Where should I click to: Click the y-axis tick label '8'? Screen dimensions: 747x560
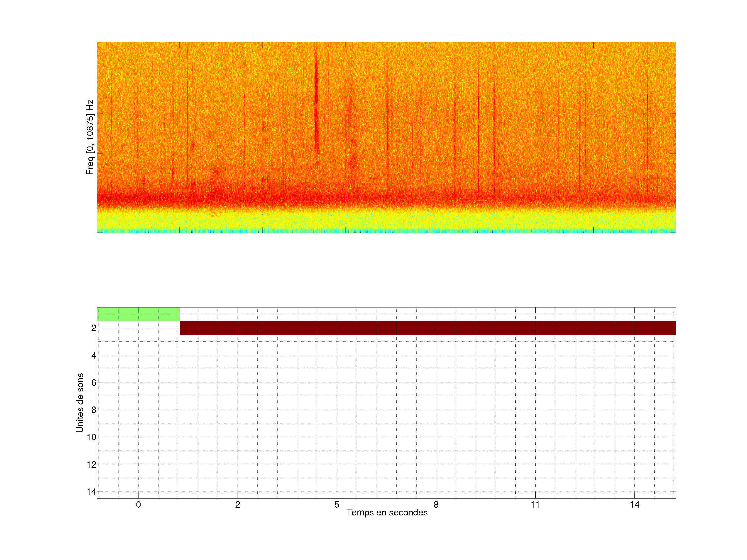[94, 410]
